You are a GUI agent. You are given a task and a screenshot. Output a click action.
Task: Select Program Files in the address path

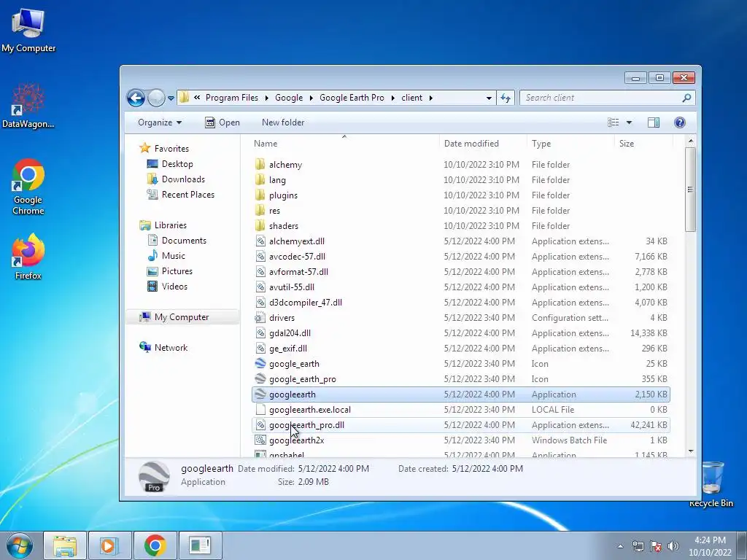[231, 98]
